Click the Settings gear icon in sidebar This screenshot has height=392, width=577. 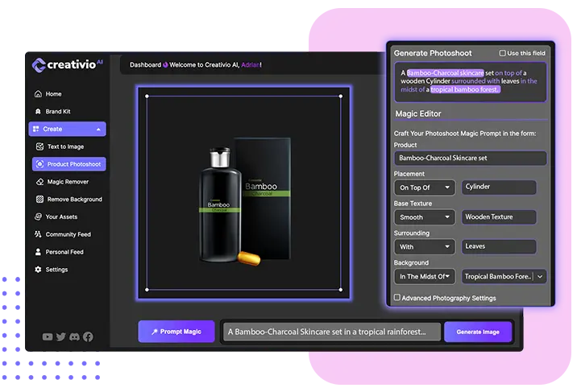coord(38,270)
